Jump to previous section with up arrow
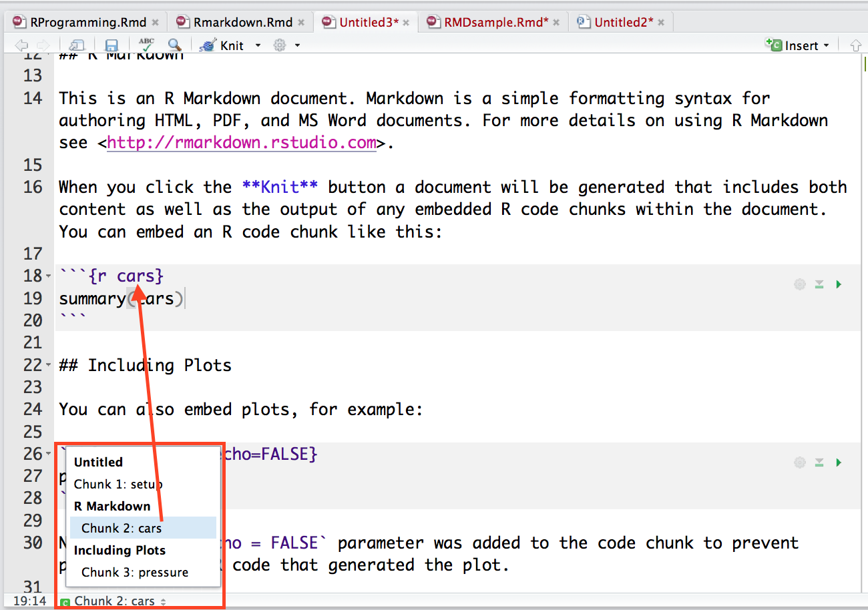 point(855,45)
